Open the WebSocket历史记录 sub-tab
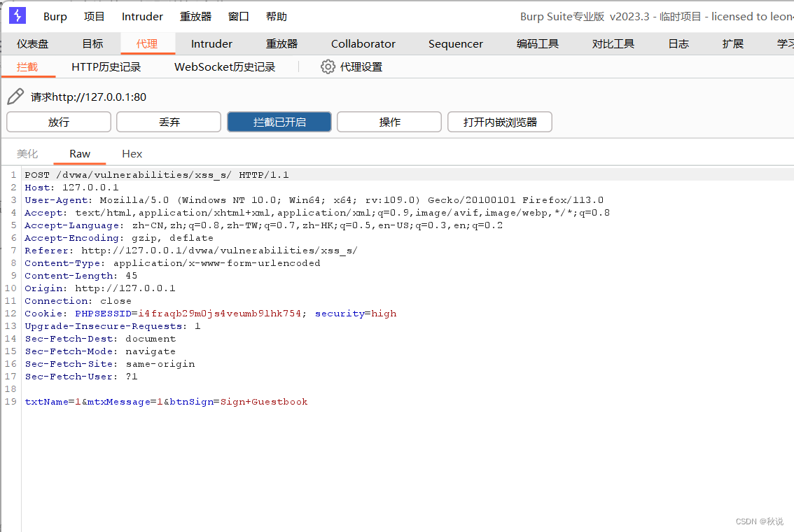This screenshot has width=794, height=532. tap(225, 66)
